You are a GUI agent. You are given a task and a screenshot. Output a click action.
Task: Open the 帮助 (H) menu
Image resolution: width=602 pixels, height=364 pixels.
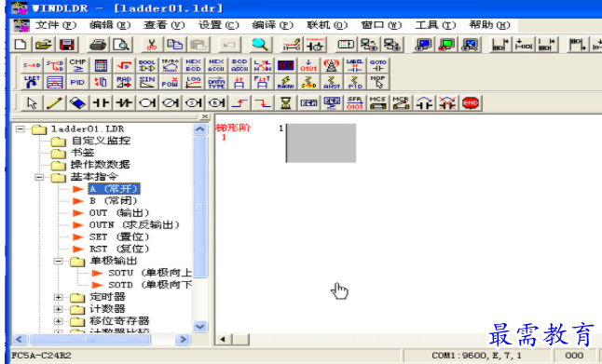pyautogui.click(x=489, y=25)
